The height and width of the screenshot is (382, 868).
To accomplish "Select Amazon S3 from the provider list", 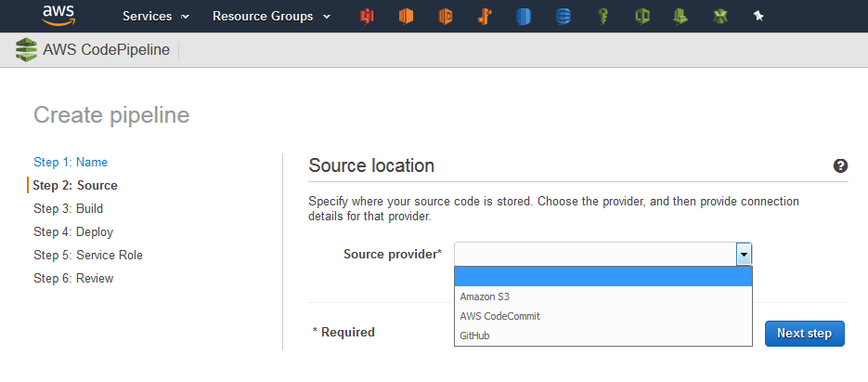I will [484, 296].
